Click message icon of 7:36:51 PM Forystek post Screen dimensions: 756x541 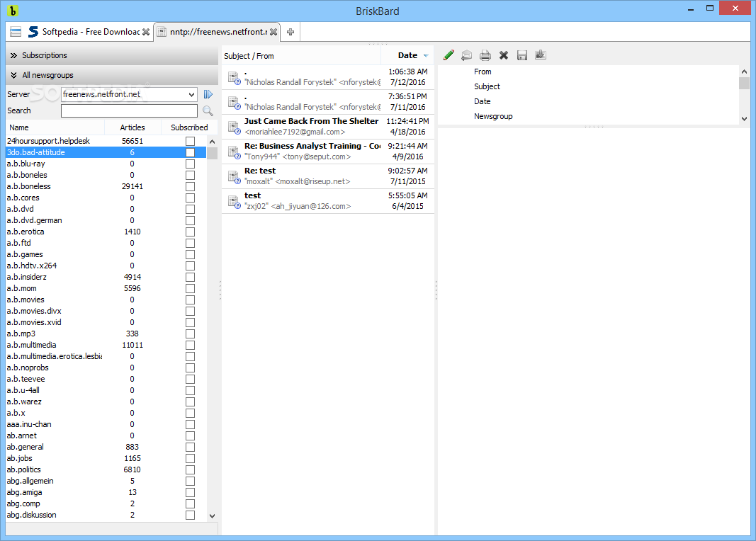[235, 103]
